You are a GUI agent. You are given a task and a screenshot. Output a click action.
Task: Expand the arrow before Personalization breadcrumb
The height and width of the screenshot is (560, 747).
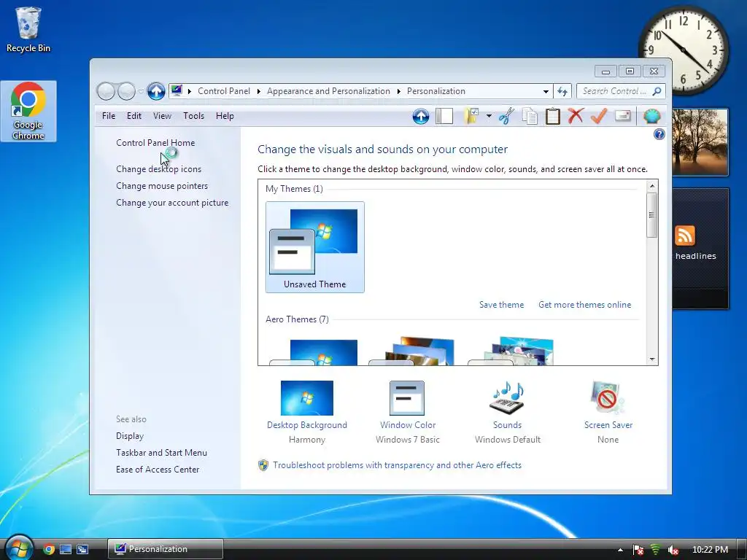(x=399, y=91)
